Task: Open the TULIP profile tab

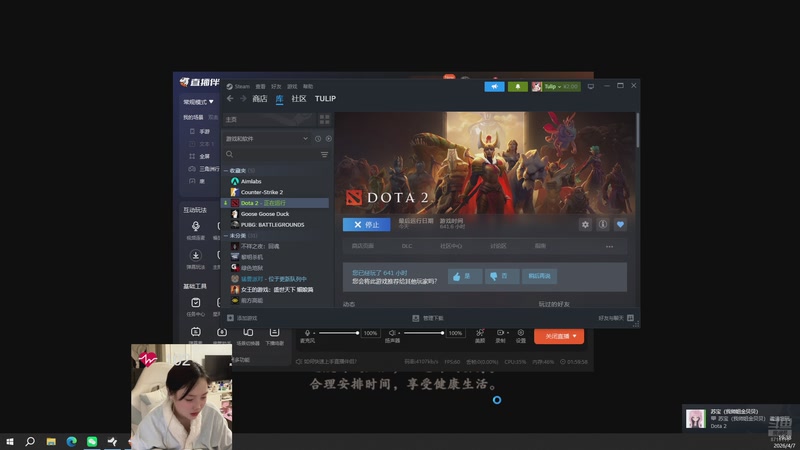Action: coord(325,98)
